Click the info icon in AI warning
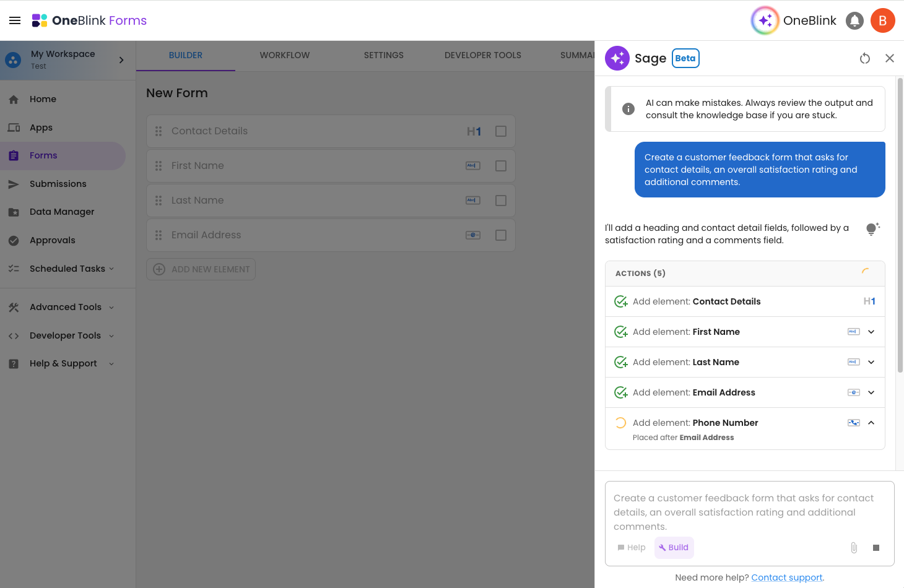Image resolution: width=904 pixels, height=588 pixels. (628, 109)
